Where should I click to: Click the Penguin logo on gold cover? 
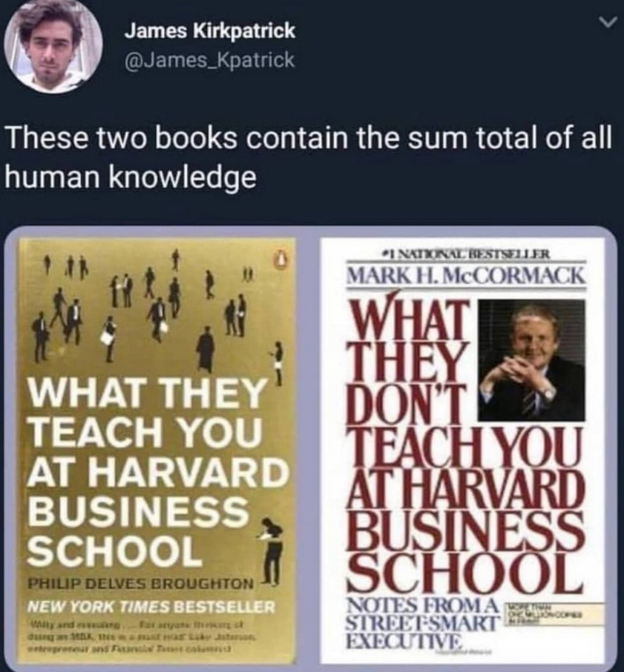(281, 259)
